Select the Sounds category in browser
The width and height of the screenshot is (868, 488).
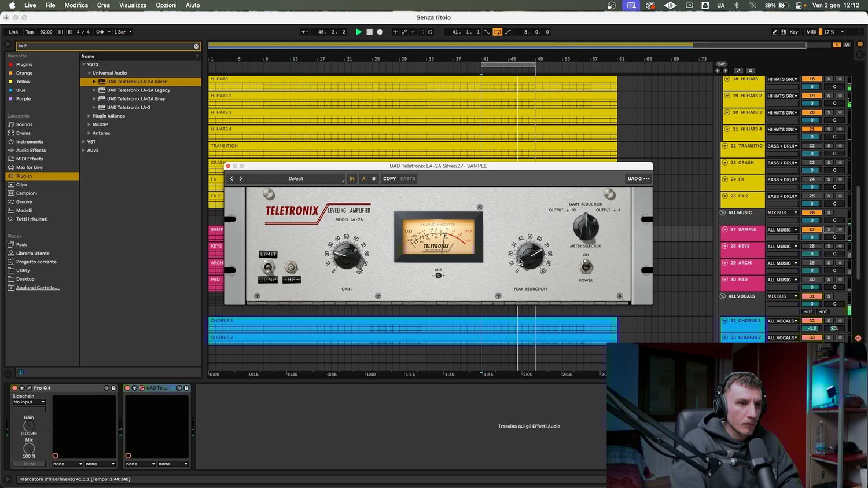coord(24,124)
